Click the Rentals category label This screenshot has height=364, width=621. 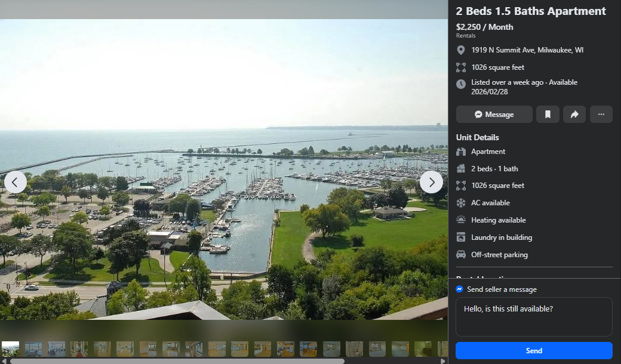466,36
